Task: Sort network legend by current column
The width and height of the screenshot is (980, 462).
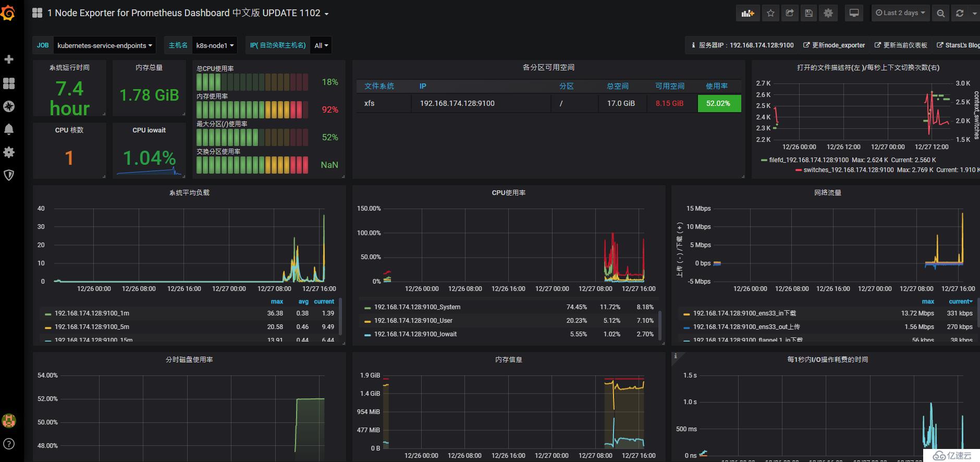Action: click(x=960, y=301)
